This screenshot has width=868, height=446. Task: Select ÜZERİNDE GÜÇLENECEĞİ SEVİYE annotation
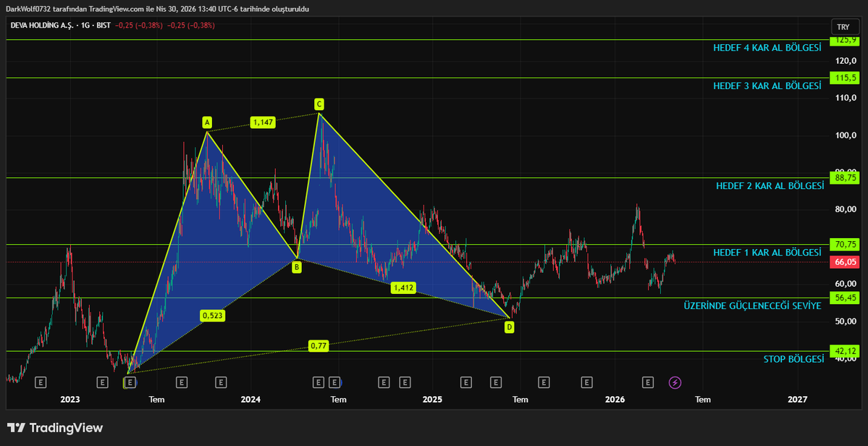click(752, 306)
